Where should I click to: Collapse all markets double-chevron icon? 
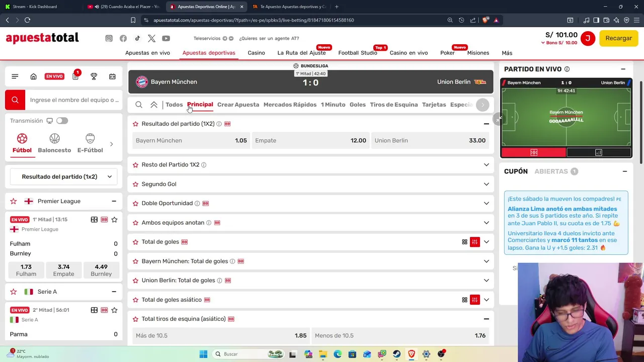pyautogui.click(x=154, y=105)
